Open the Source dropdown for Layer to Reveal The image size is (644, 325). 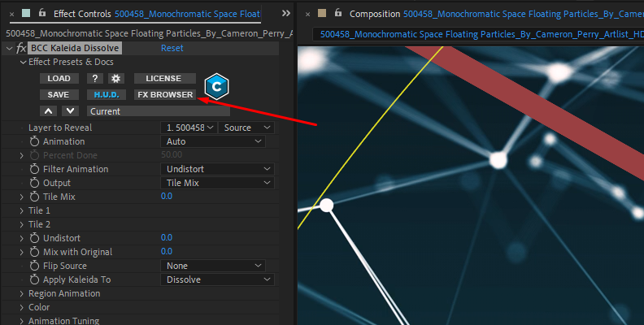246,128
